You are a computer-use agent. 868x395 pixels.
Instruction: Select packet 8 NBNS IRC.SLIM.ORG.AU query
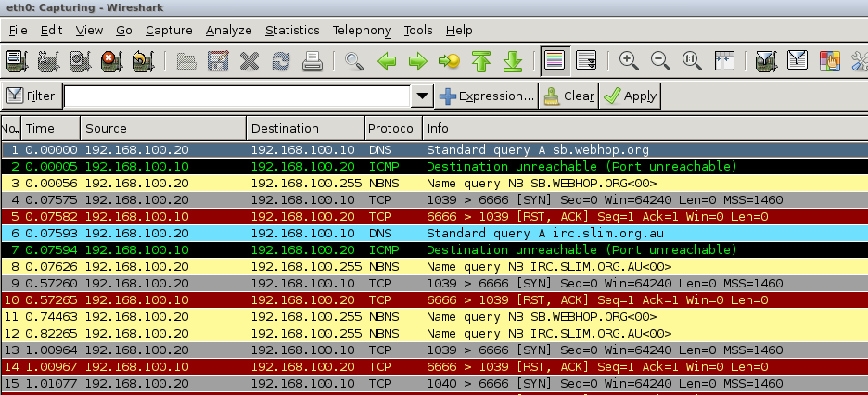coord(435,267)
